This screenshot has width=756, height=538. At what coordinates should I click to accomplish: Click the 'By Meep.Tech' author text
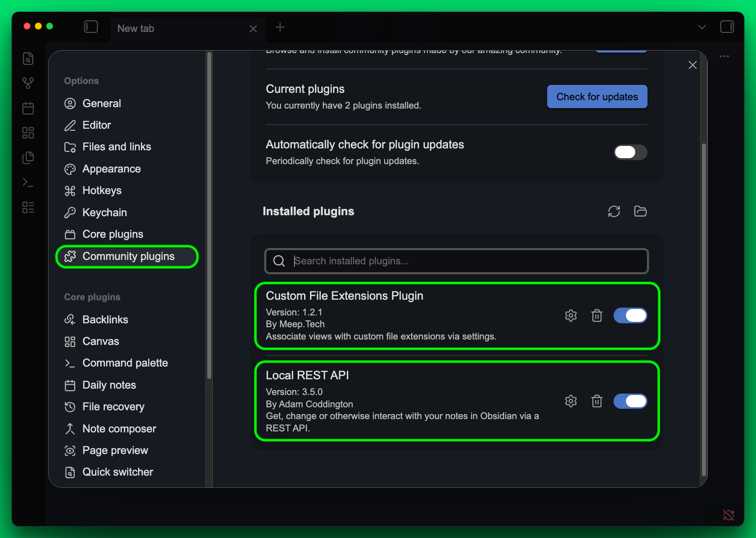(x=295, y=324)
